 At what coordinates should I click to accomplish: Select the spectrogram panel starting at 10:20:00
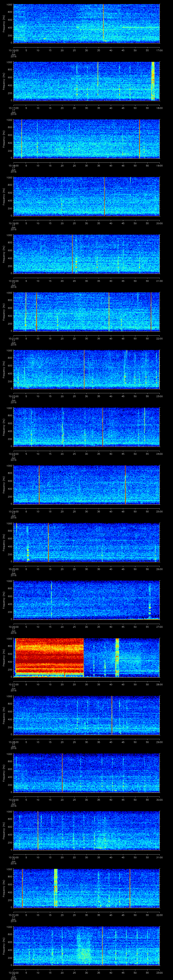[86, 254]
